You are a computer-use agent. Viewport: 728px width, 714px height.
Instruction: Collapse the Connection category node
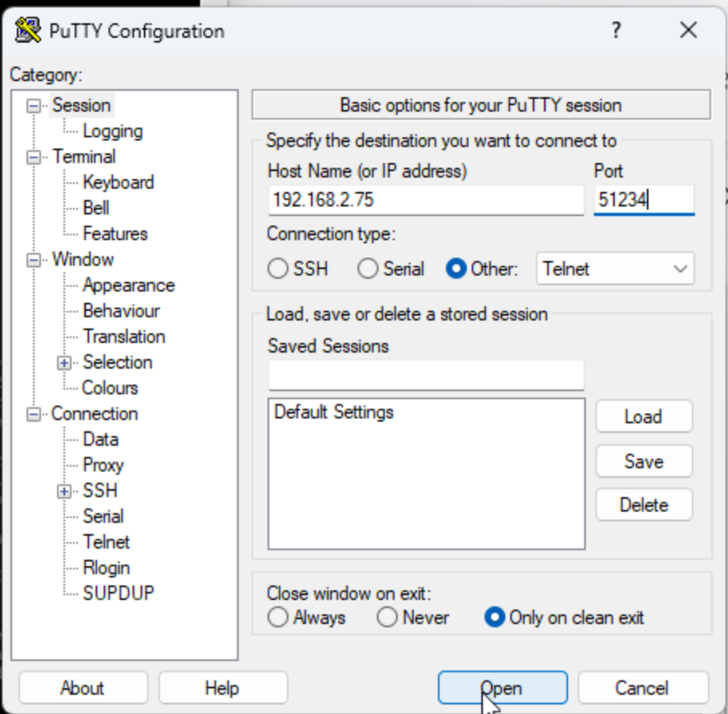(34, 414)
